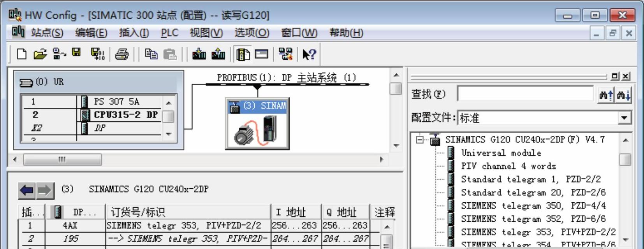
Task: Click station view horizontal scroll right arrow
Action: 382,159
